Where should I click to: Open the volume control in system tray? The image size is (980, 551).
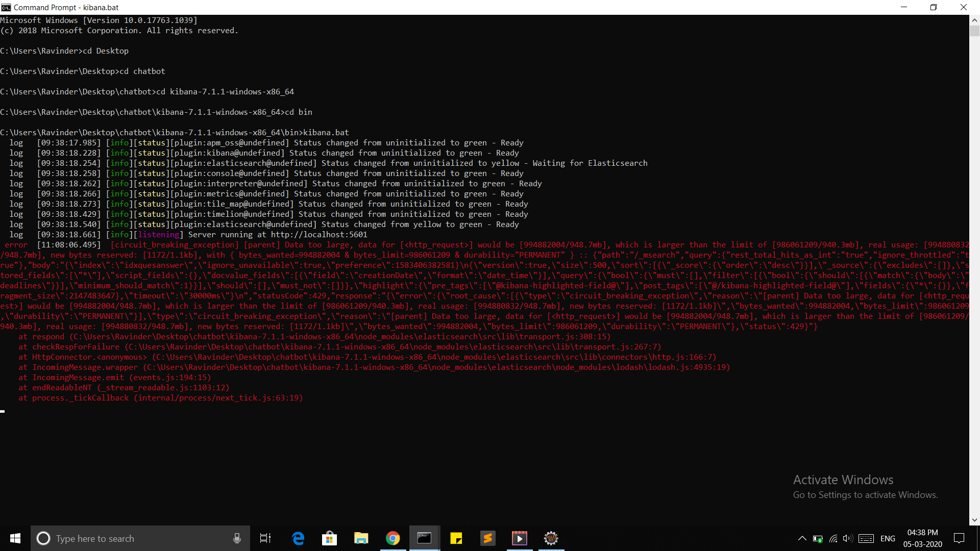848,538
